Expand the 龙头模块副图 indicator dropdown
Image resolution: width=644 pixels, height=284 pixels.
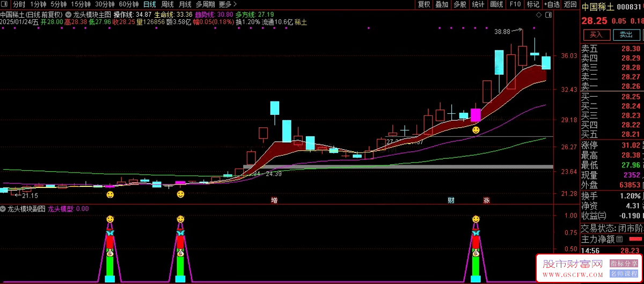coord(4,209)
